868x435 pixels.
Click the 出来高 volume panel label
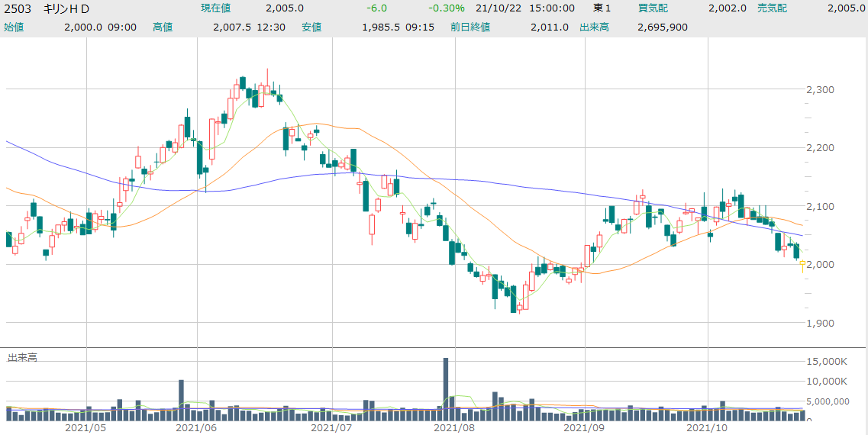pyautogui.click(x=23, y=356)
